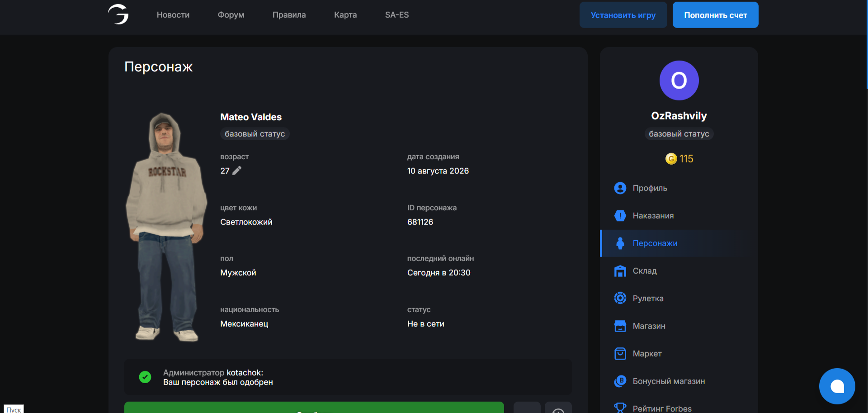Click the Market shopping bag icon
Screen dimensions: 868x413
pyautogui.click(x=620, y=354)
